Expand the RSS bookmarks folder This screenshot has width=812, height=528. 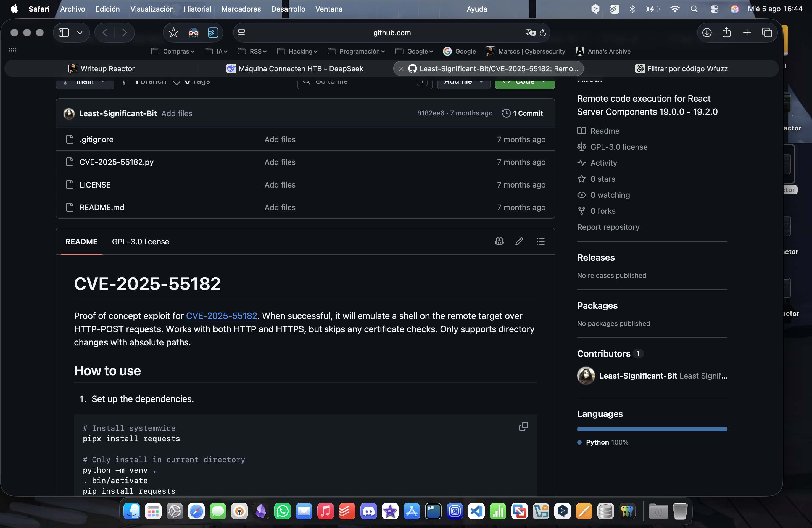252,52
